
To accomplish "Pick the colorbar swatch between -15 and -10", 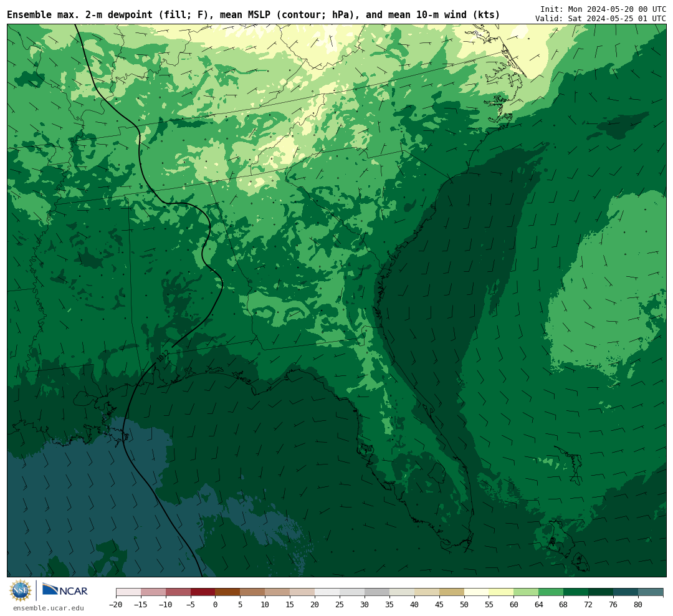I will 153,592.
